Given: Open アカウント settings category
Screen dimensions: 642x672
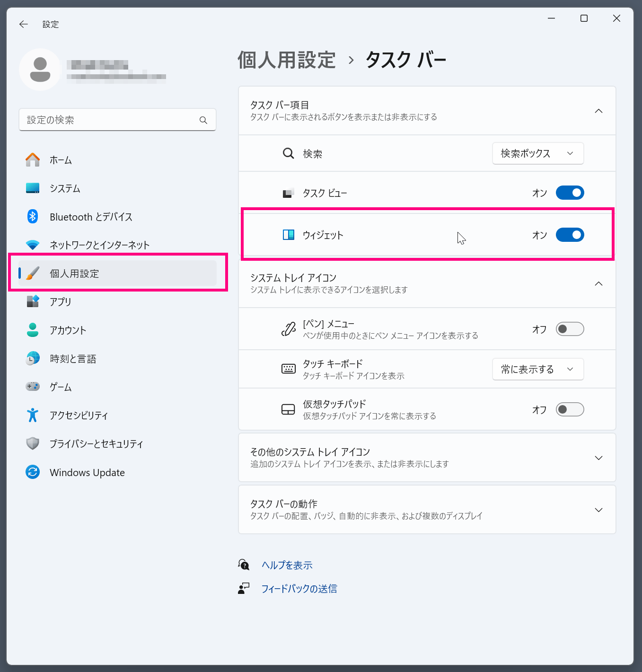Looking at the screenshot, I should click(68, 330).
